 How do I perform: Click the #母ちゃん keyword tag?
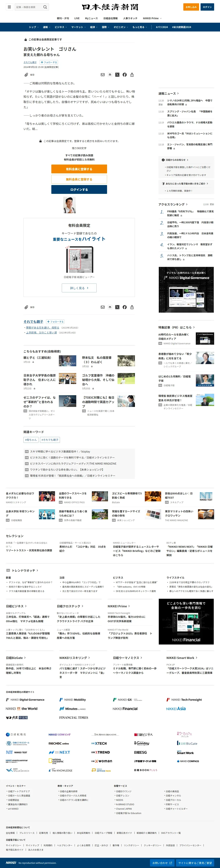pyautogui.click(x=31, y=440)
